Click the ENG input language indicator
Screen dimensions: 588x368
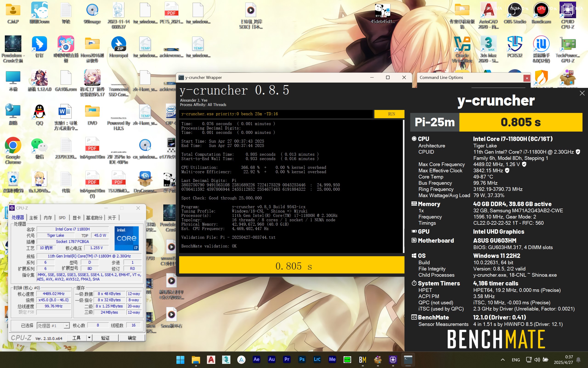pos(516,360)
